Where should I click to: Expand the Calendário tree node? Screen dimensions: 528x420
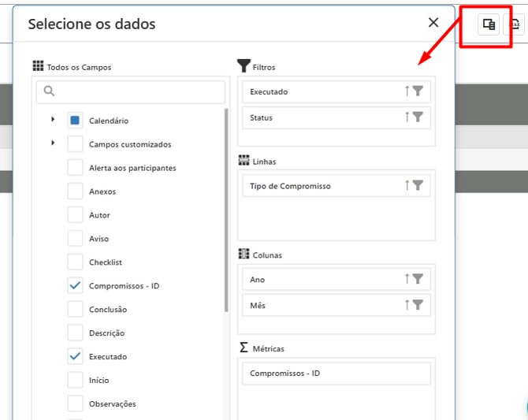tap(53, 120)
